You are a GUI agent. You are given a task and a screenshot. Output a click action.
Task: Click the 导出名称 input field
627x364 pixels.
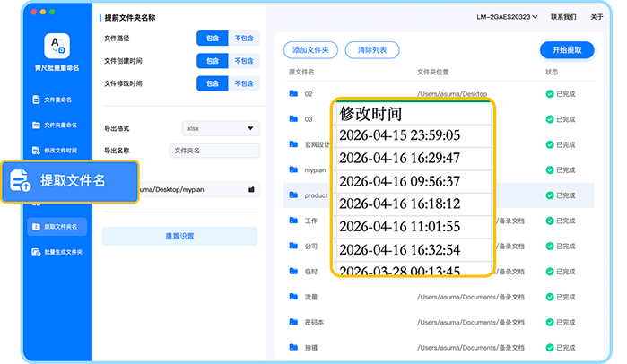point(214,151)
